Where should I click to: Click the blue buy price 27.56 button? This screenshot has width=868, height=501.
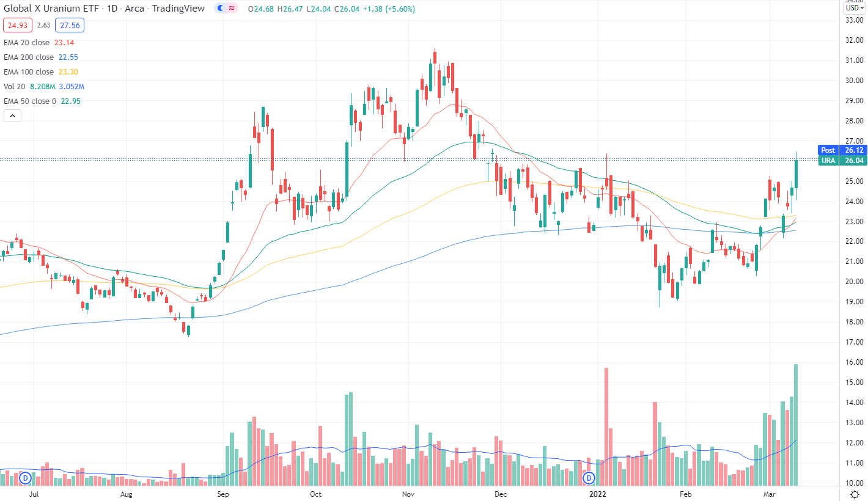pos(69,25)
